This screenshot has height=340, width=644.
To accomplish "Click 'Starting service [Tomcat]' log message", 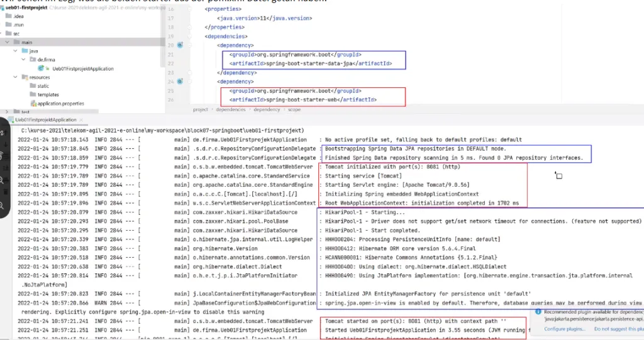I will tap(363, 176).
